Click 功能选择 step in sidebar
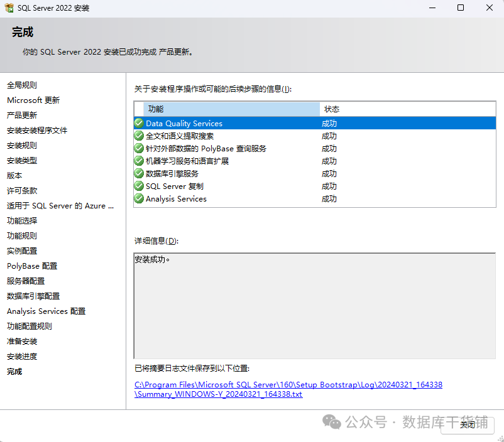 coord(22,220)
